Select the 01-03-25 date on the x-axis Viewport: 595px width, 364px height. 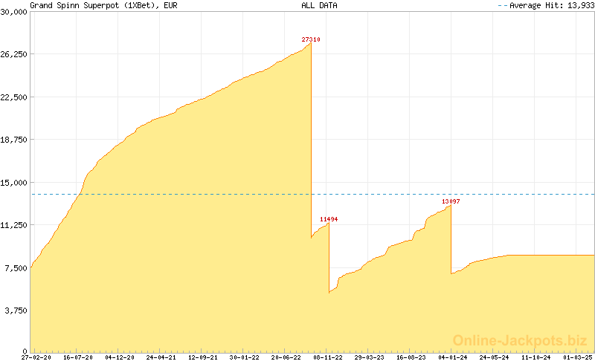click(577, 357)
